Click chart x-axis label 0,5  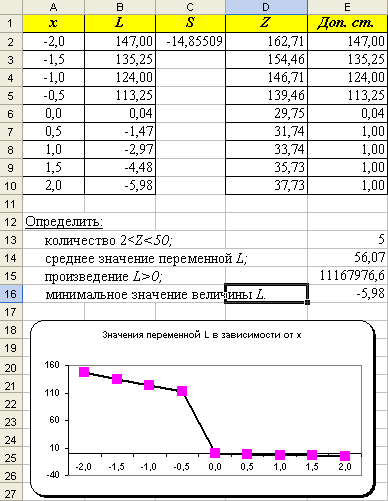tap(247, 467)
